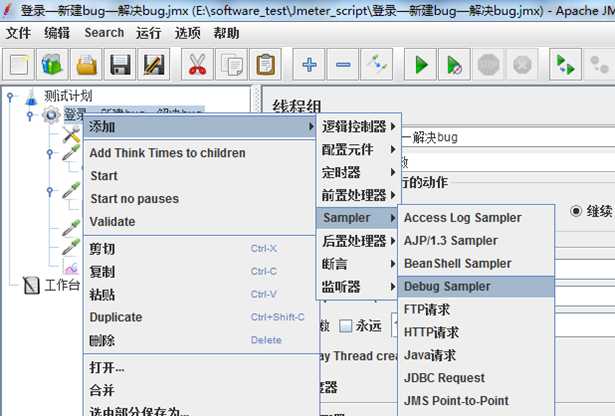
Task: Click the test plan flask icon
Action: 31,96
